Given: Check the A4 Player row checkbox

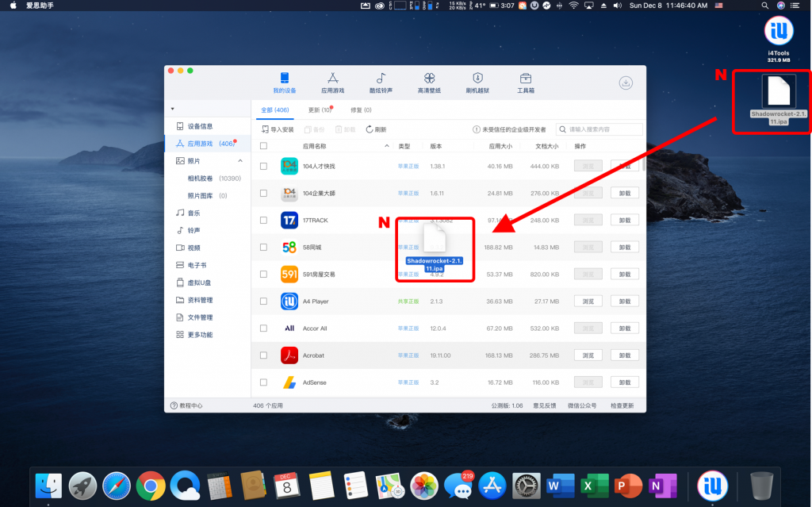Looking at the screenshot, I should tap(263, 302).
